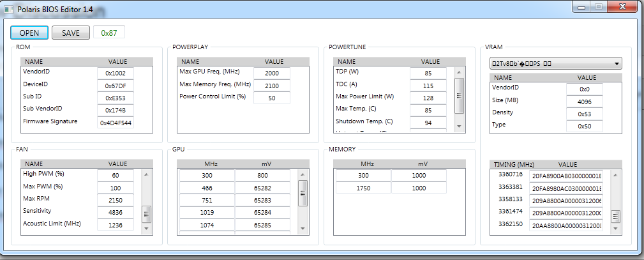644x260 pixels.
Task: Edit GPU 751 MHz cell
Action: point(207,201)
